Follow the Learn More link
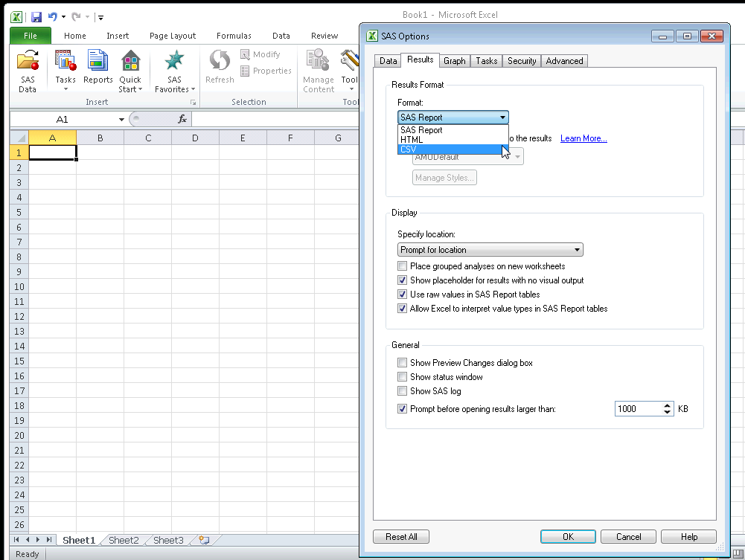The image size is (745, 560). [583, 138]
